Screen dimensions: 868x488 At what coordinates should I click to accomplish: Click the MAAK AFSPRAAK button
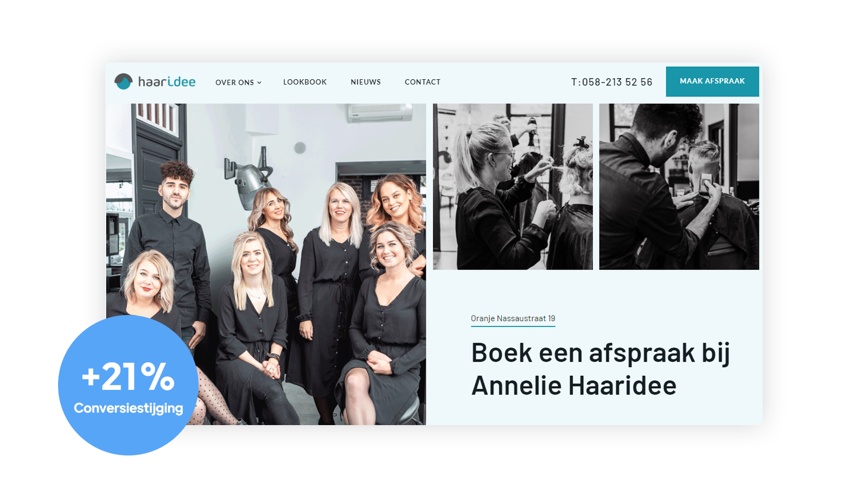tap(712, 81)
